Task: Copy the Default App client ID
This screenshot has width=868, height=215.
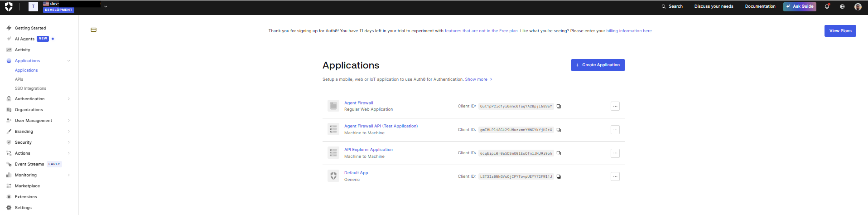Action: click(559, 176)
